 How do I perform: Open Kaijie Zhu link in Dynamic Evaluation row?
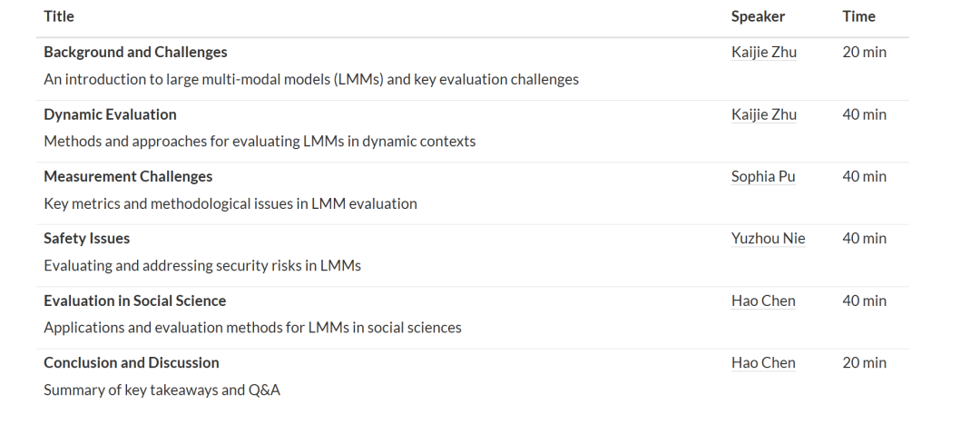coord(764,115)
